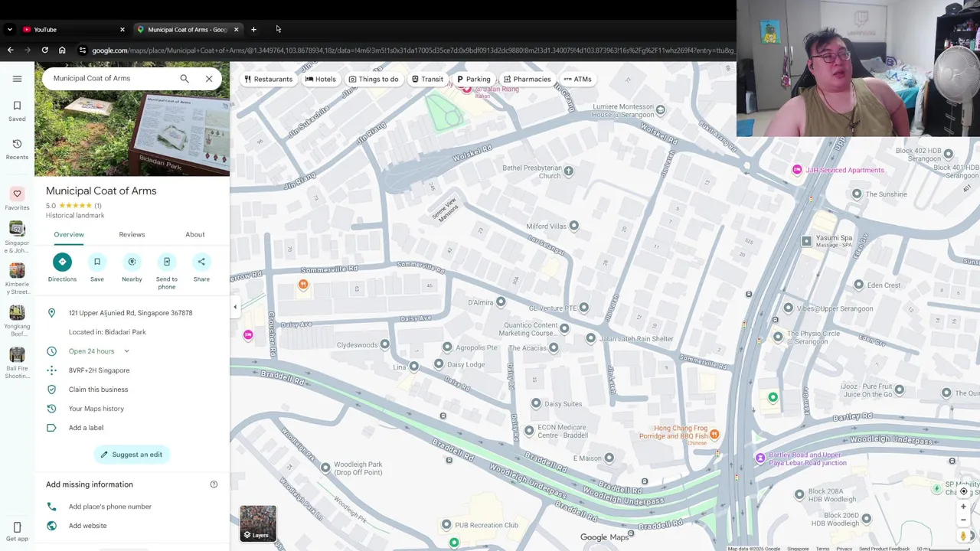Open help icon for missing information
980x551 pixels.
[x=214, y=484]
